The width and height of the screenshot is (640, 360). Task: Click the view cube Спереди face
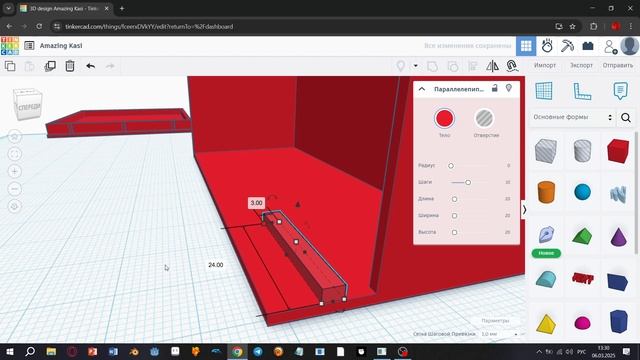[29, 107]
